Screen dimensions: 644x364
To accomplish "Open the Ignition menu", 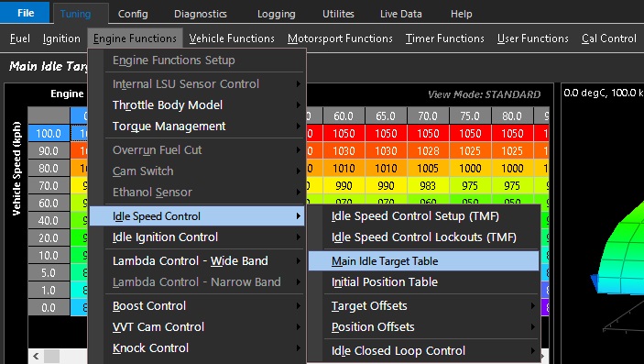I will (x=61, y=39).
